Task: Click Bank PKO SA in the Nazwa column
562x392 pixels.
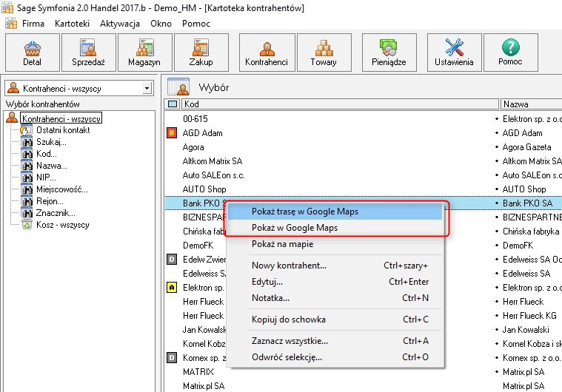Action: coord(527,203)
